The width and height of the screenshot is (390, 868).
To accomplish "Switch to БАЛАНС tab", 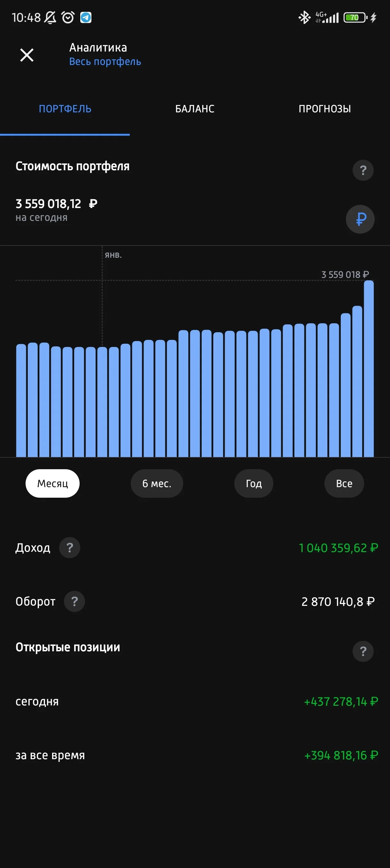I will point(195,109).
